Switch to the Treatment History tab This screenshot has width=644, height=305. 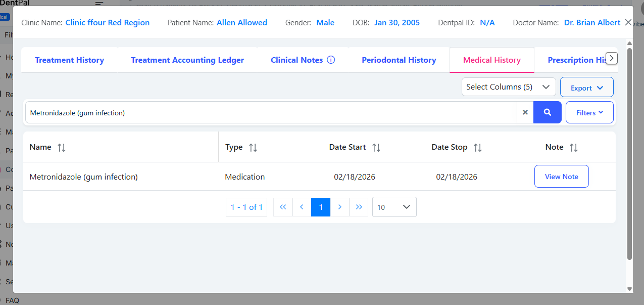(69, 60)
